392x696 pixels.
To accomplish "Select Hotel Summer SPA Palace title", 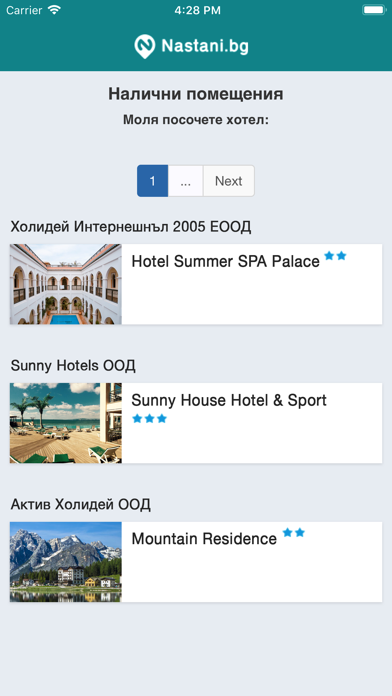I will pos(226,261).
